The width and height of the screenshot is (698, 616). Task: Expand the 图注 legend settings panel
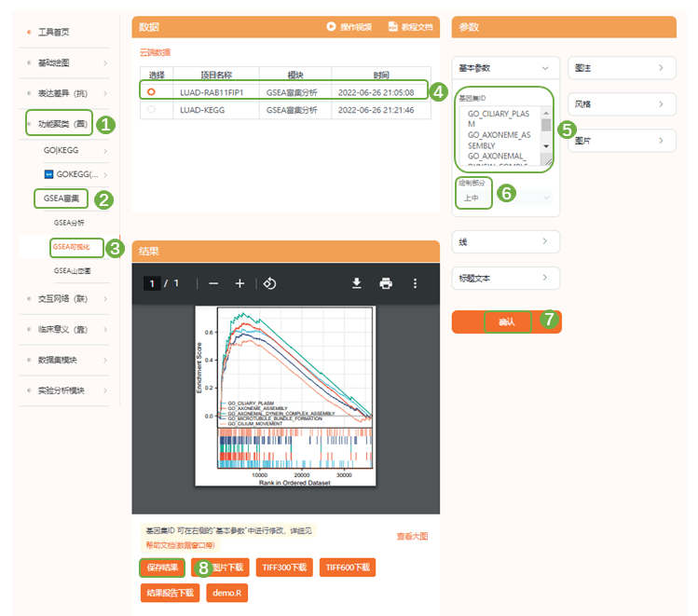(622, 68)
